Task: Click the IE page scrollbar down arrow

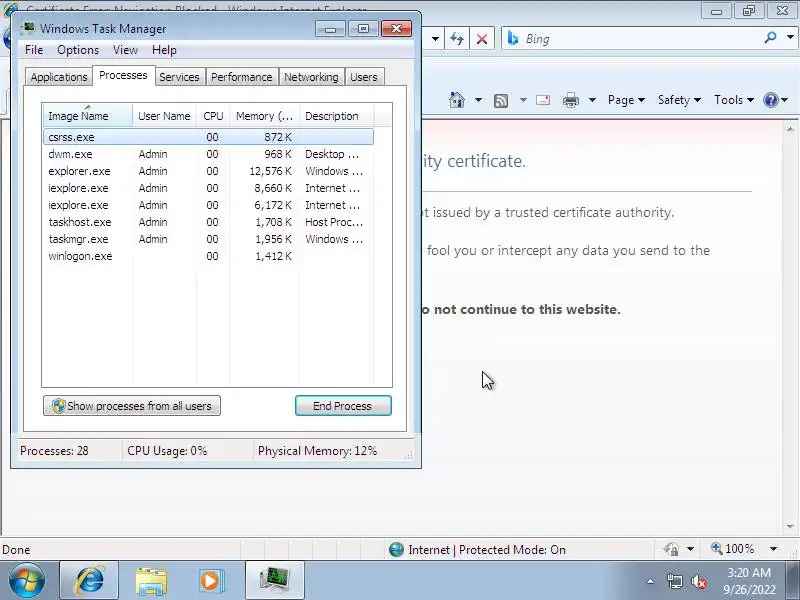Action: tap(790, 526)
